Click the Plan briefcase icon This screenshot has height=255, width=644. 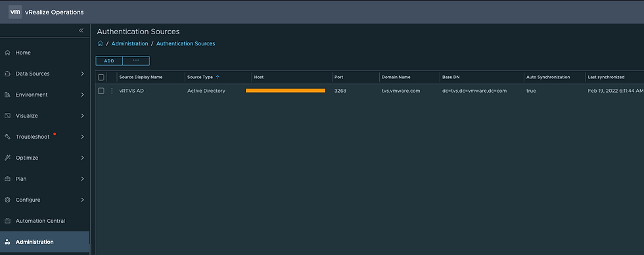[x=7, y=179]
